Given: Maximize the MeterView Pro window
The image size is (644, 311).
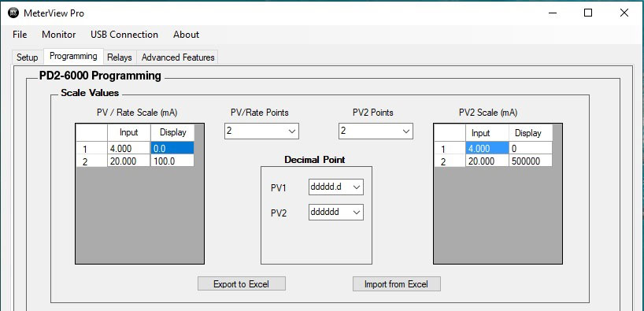Looking at the screenshot, I should (588, 13).
